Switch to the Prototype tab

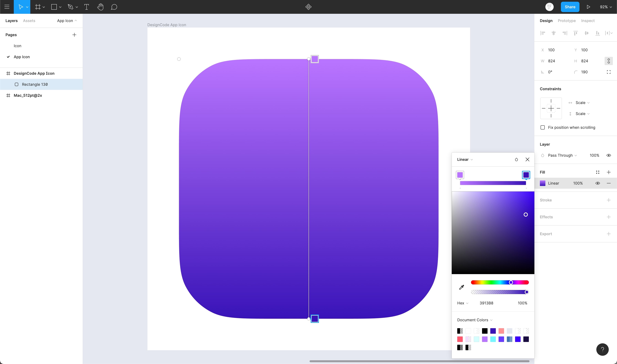tap(567, 21)
